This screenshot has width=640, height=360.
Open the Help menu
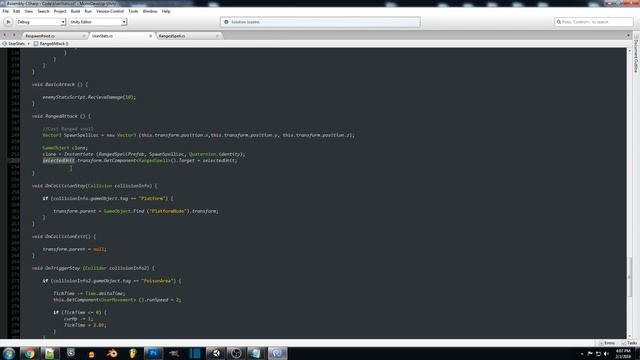point(166,11)
